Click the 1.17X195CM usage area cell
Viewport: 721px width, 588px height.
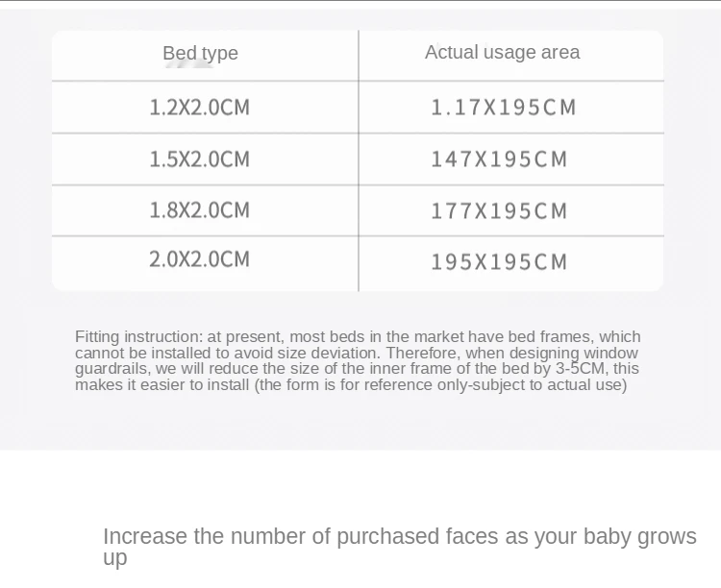[503, 108]
